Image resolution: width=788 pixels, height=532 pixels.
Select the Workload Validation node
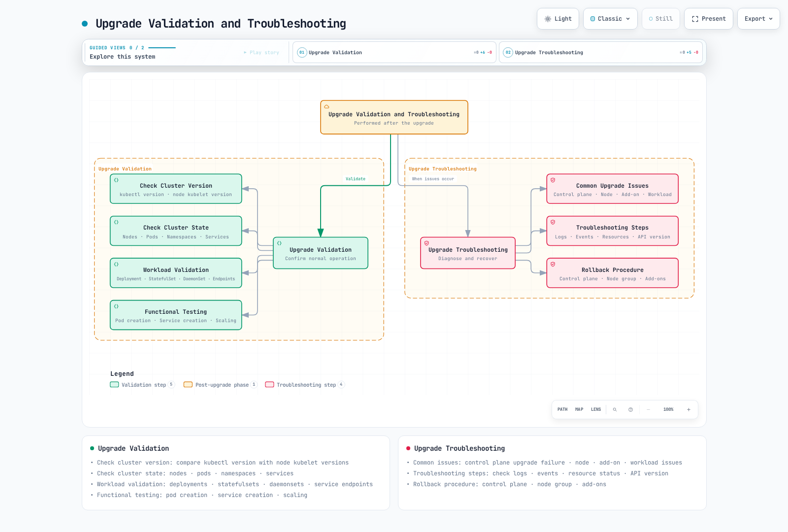click(176, 273)
